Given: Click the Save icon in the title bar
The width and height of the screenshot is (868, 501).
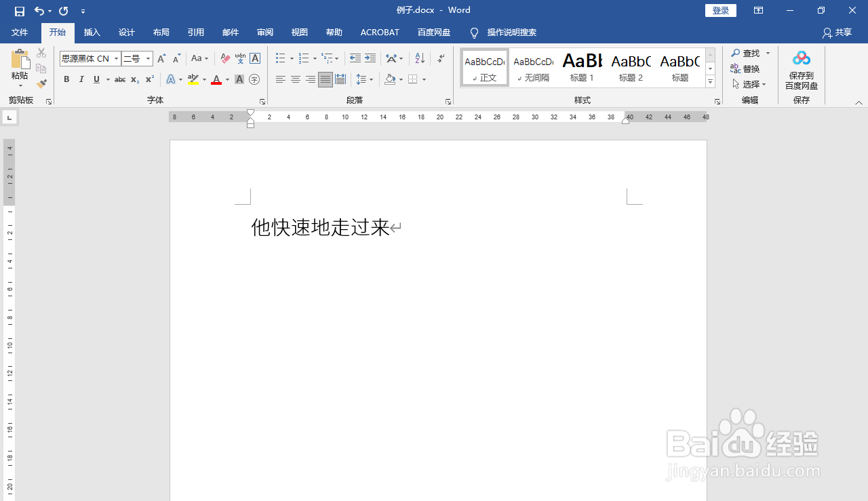Looking at the screenshot, I should pos(20,11).
